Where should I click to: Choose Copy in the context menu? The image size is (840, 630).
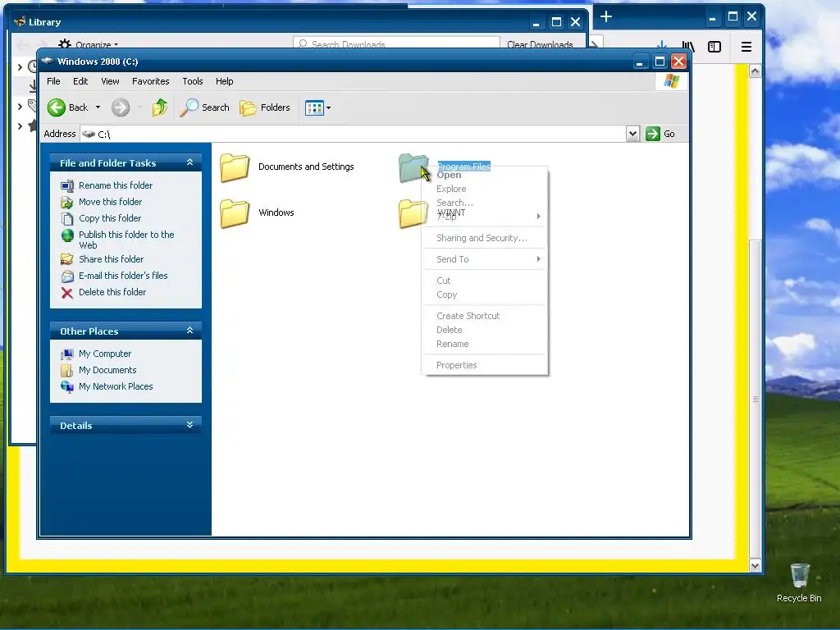coord(484,295)
